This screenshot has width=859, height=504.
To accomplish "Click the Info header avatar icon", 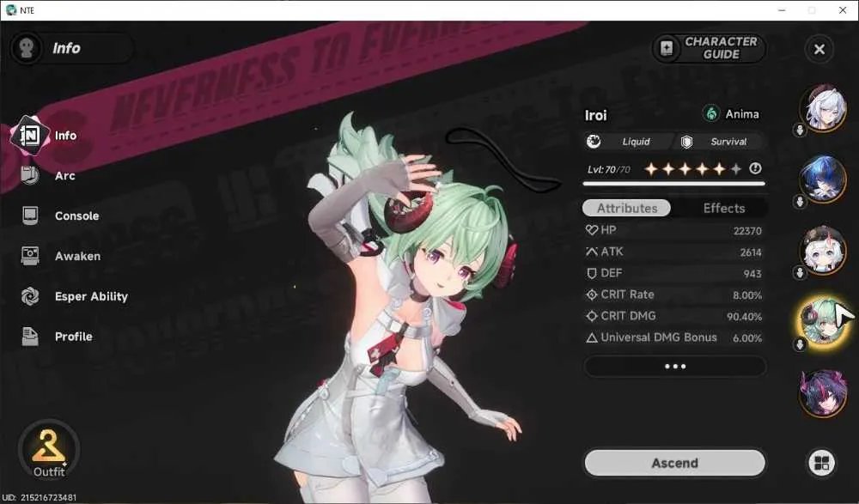I will 26,48.
